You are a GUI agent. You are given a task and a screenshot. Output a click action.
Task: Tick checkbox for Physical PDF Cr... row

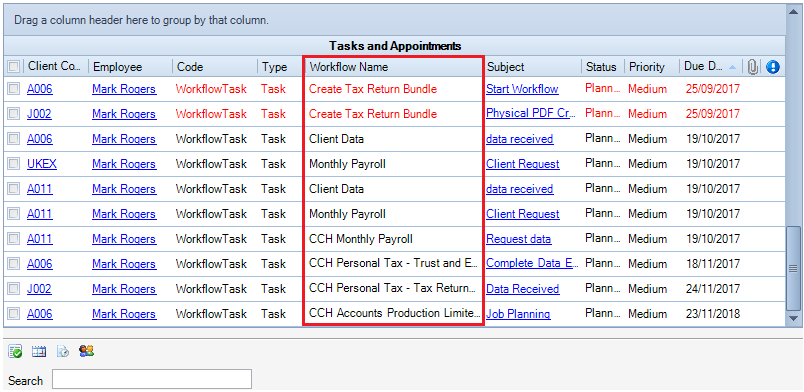pos(14,113)
